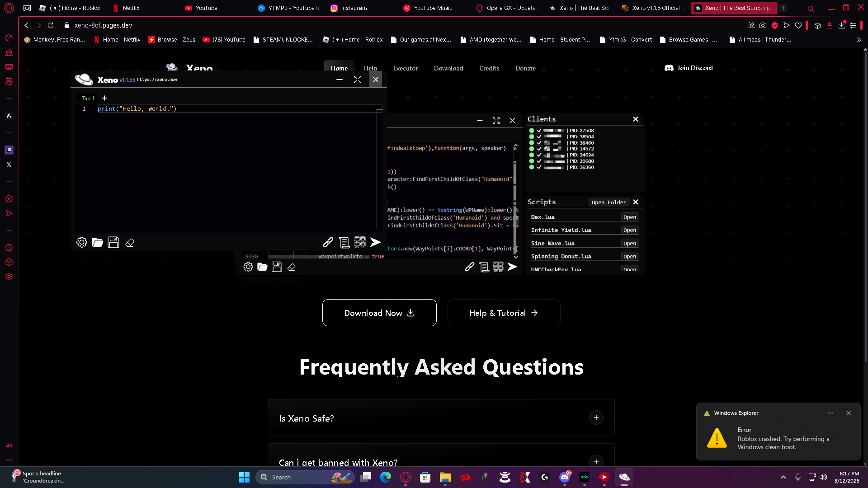The width and height of the screenshot is (868, 488).
Task: Open the browser downloads icon
Action: [x=841, y=25]
